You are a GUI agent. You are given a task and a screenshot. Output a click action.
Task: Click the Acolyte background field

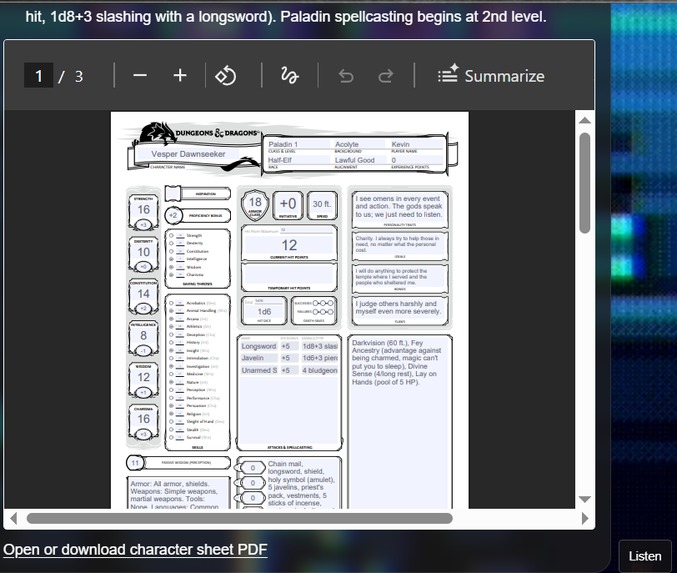point(359,144)
